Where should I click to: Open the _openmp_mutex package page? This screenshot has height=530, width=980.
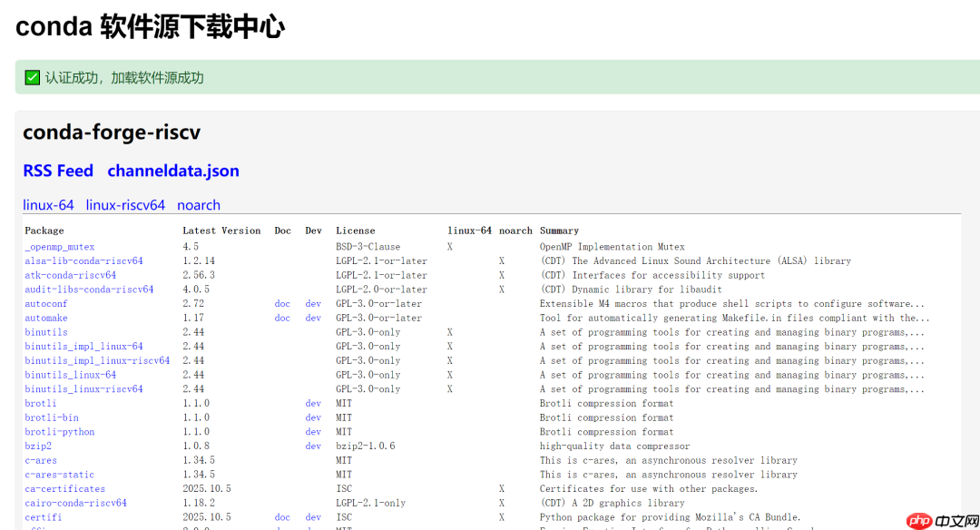pyautogui.click(x=59, y=247)
